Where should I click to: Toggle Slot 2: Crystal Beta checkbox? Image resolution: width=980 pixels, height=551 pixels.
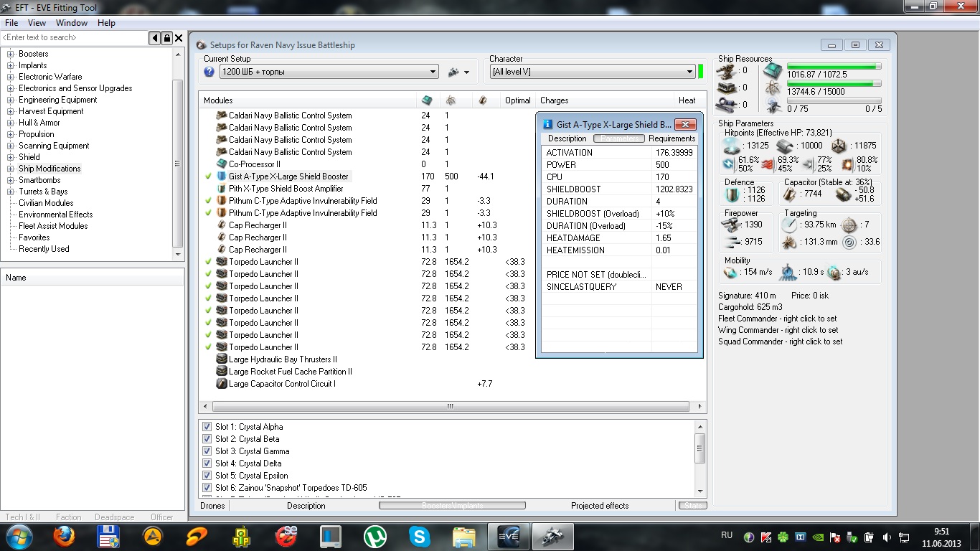(207, 439)
